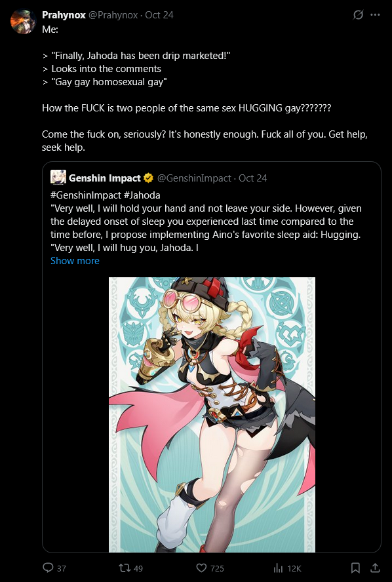Click the @Prahynox handle
Image resolution: width=392 pixels, height=582 pixels.
point(113,15)
